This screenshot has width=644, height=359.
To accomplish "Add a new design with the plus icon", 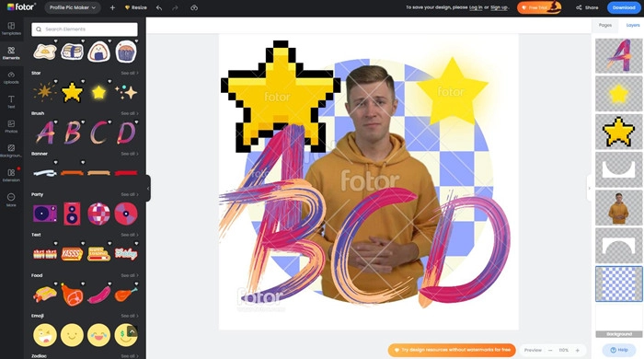I will [112, 7].
